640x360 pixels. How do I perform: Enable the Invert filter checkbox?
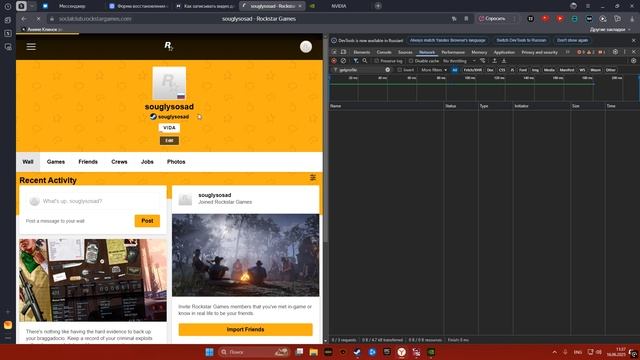[400, 70]
